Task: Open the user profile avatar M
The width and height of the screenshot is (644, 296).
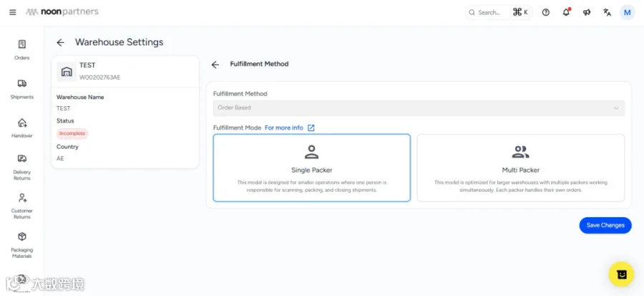Action: tap(627, 12)
